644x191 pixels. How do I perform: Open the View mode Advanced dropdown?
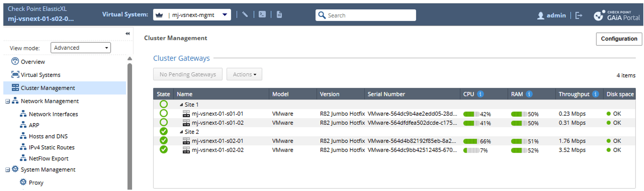(80, 48)
